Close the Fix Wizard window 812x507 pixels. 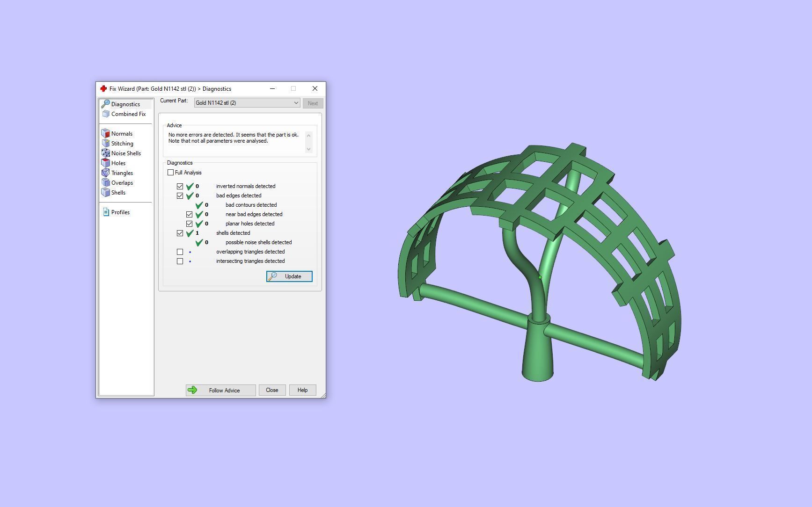[x=315, y=88]
